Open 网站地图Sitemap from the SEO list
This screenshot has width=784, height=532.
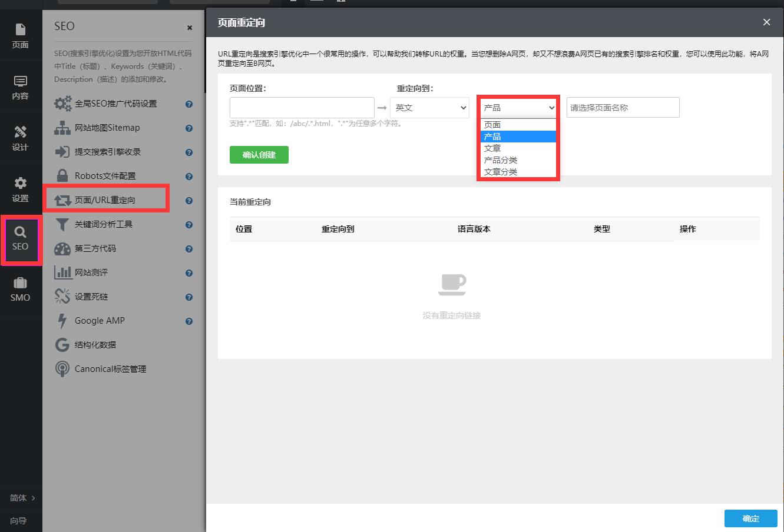107,128
